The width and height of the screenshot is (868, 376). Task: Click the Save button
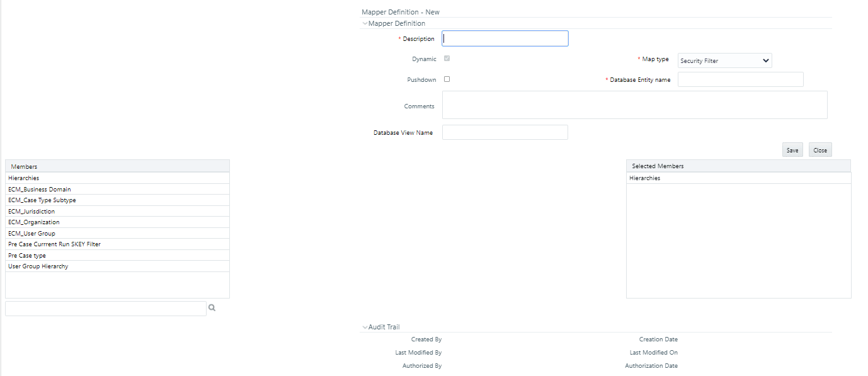792,149
